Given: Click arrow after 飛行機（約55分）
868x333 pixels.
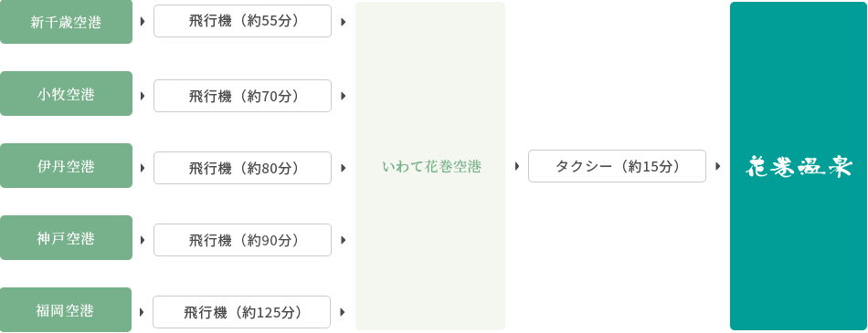Looking at the screenshot, I should click(x=344, y=22).
